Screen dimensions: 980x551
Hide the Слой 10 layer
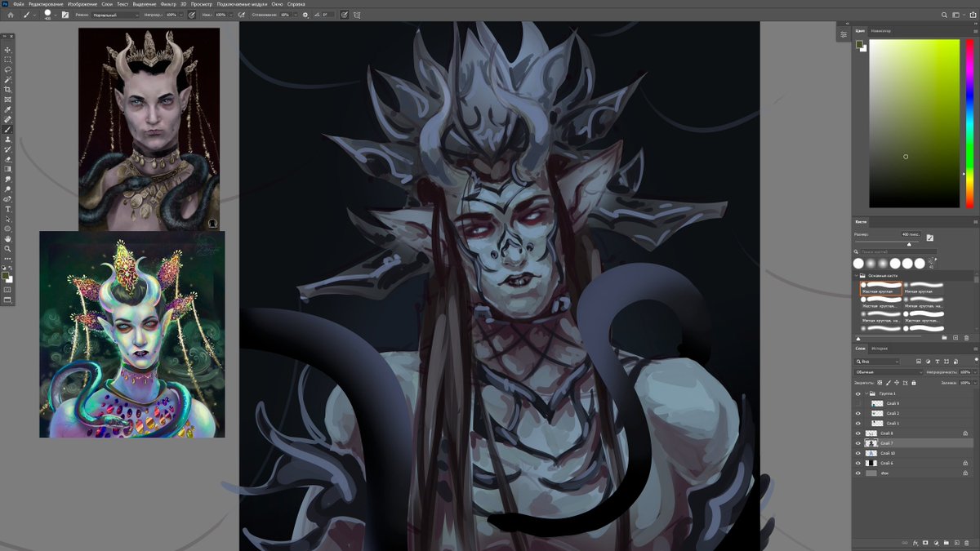857,453
